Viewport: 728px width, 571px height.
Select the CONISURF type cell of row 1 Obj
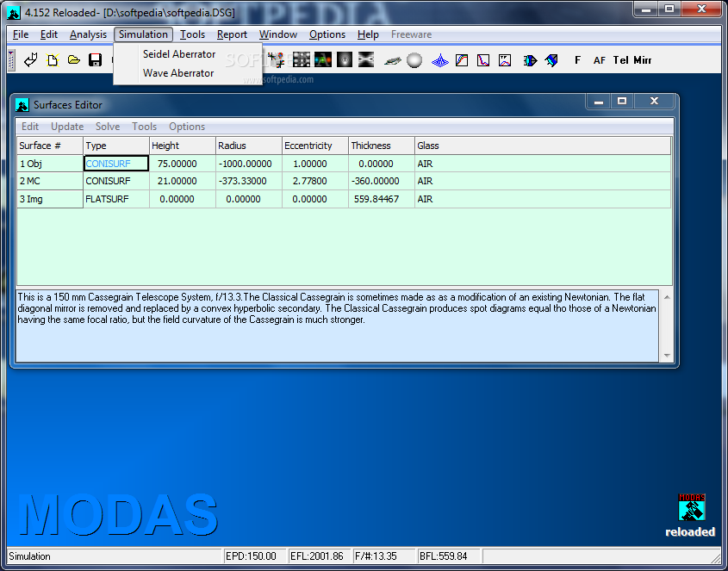pos(116,164)
